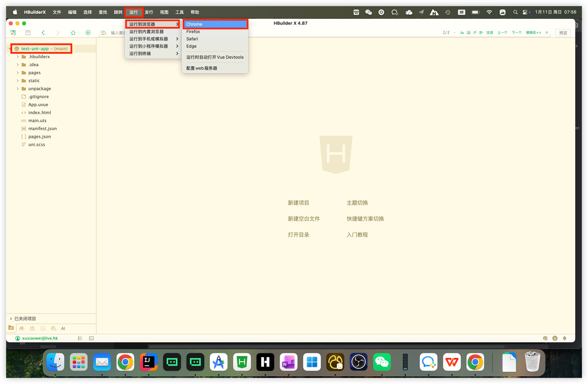Open the terminal icon in status bar
588x384 pixels.
coord(91,338)
